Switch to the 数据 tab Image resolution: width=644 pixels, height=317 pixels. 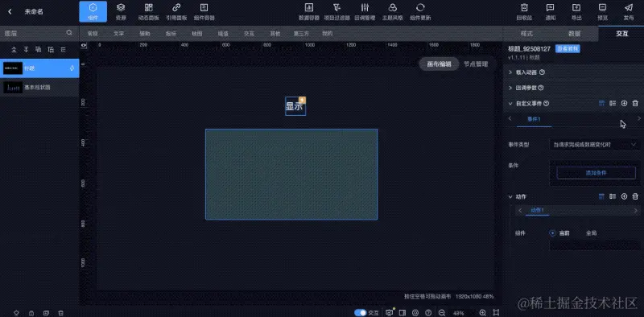574,34
